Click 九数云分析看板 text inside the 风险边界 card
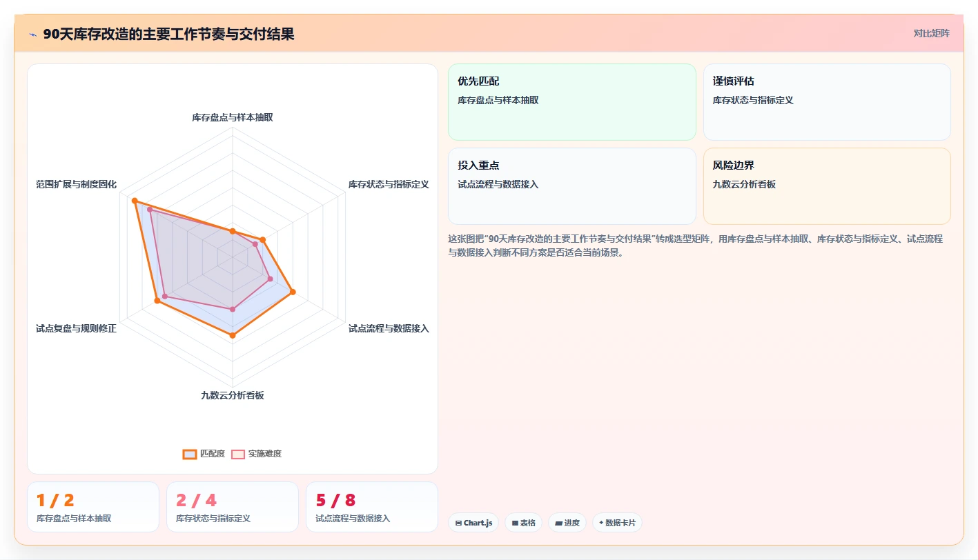This screenshot has height=560, width=978. (744, 184)
